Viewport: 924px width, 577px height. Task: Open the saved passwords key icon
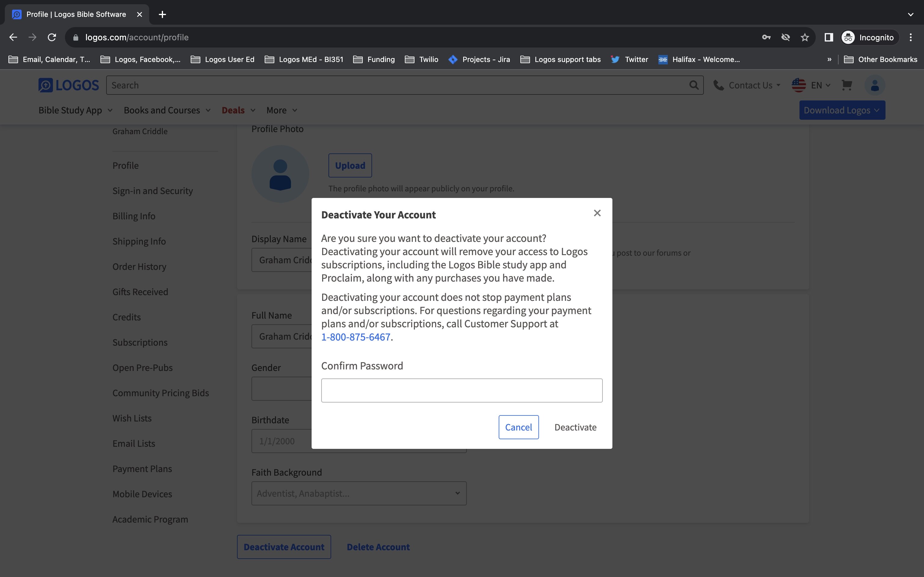766,37
